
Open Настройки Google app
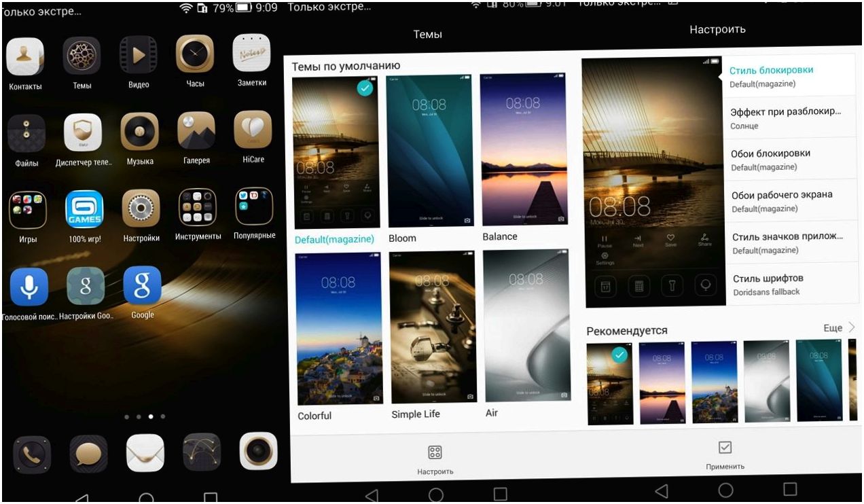pos(86,286)
